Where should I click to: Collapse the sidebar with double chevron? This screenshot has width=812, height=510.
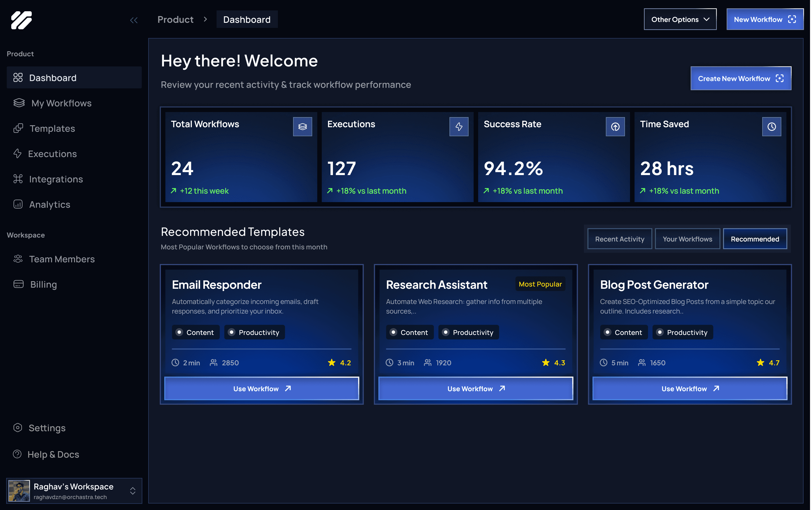click(x=134, y=20)
